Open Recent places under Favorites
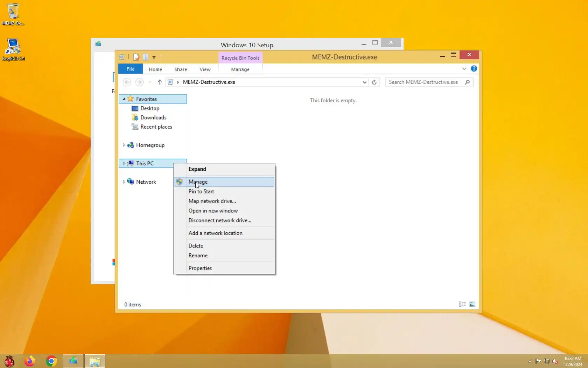This screenshot has width=588, height=368. click(156, 127)
